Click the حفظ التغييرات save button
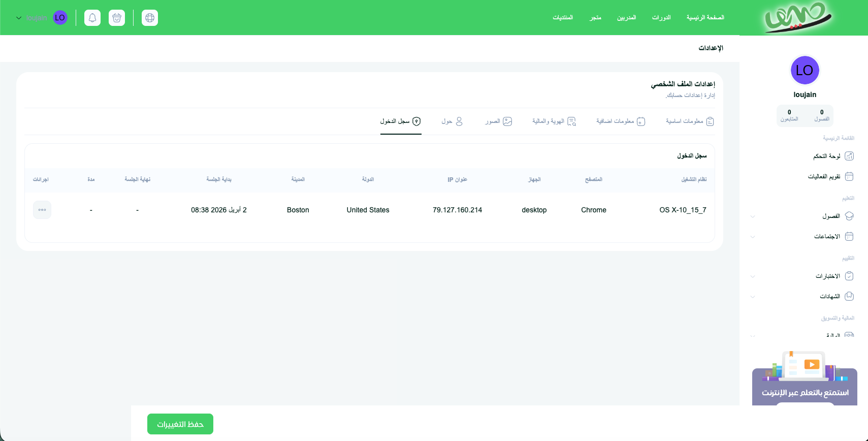Screen dimensions: 868x441 pos(180,424)
